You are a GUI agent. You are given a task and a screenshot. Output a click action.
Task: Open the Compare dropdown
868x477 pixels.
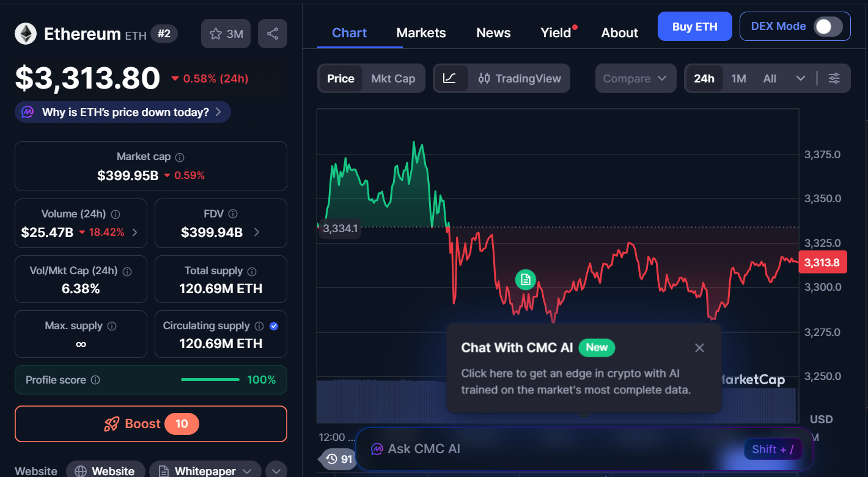click(635, 78)
